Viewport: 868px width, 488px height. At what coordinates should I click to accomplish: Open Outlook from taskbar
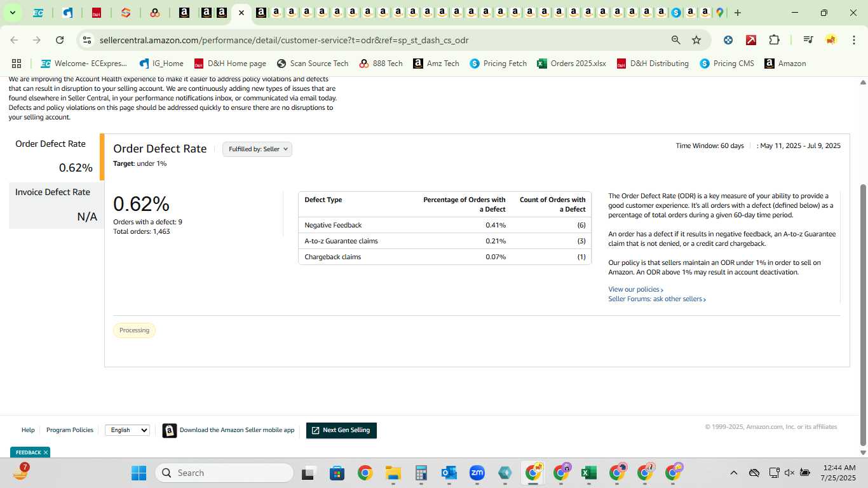[449, 473]
